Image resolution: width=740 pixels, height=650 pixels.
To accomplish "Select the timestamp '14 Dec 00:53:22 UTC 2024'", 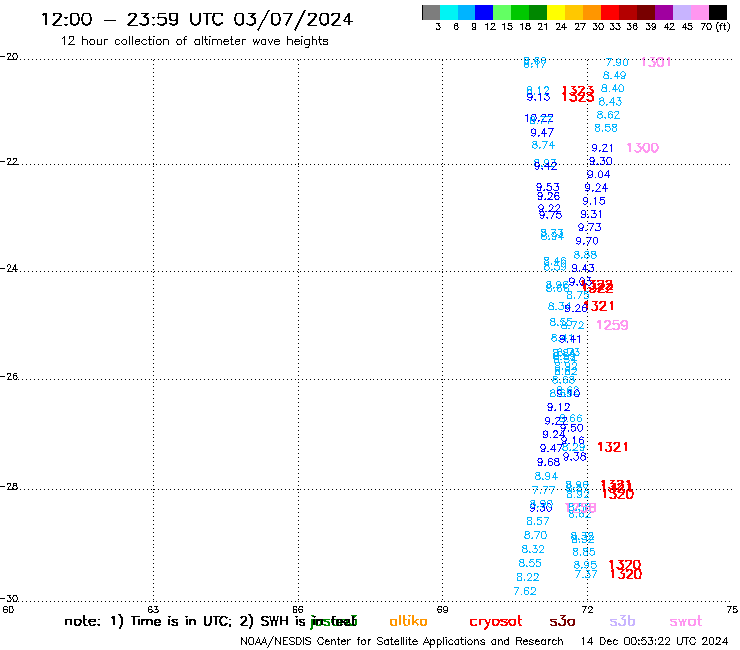I will 654,642.
